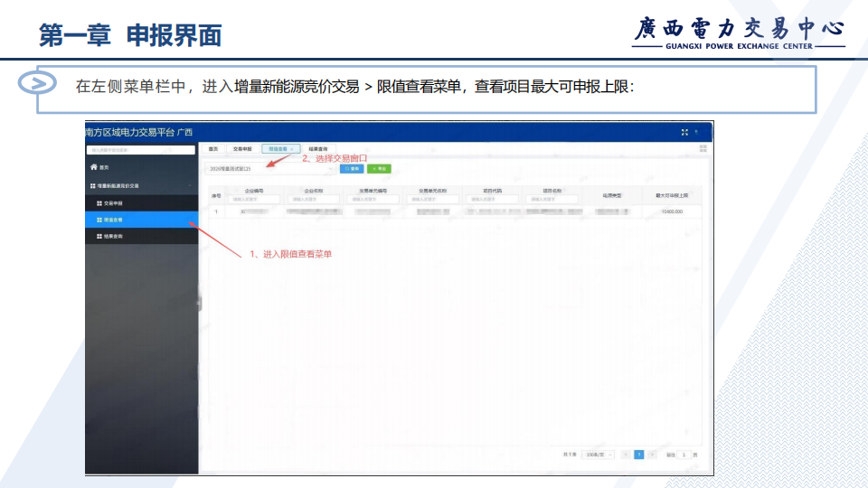Open 结果查询 in the sidebar menu
The image size is (868, 488).
coord(142,236)
